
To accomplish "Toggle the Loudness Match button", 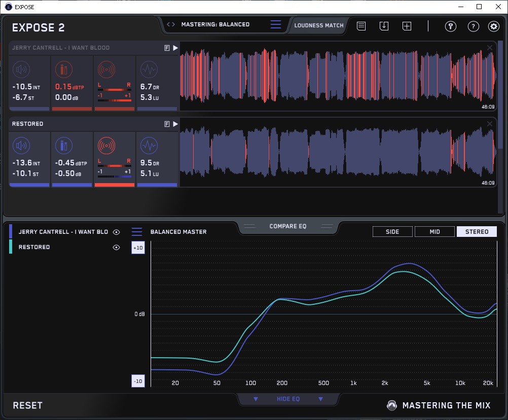I will (x=318, y=25).
